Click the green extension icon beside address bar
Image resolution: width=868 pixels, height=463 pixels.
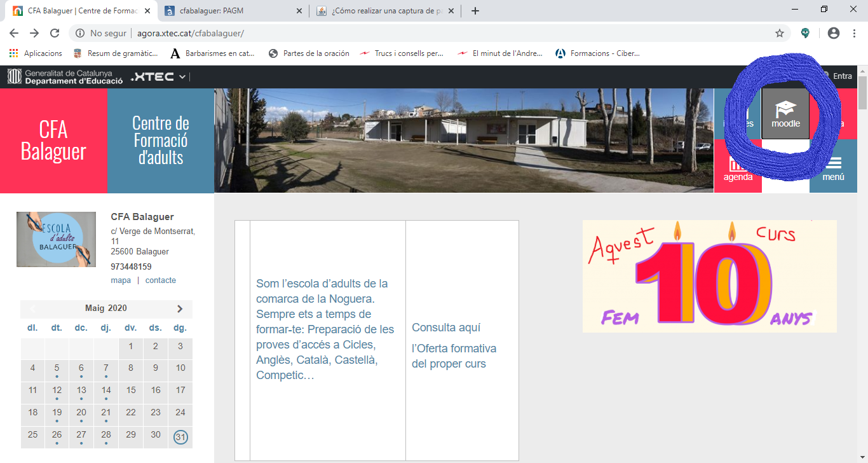806,33
